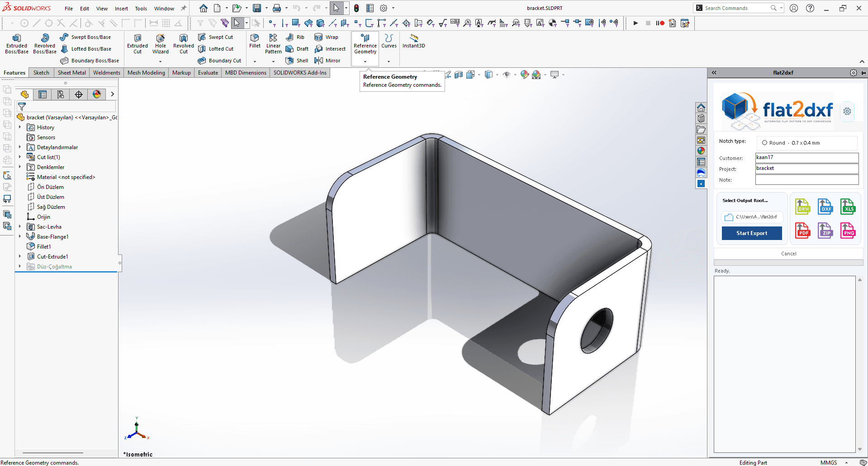Viewport: 868px width, 466px height.
Task: Select the Revolved Boss/Base tool
Action: click(x=45, y=44)
